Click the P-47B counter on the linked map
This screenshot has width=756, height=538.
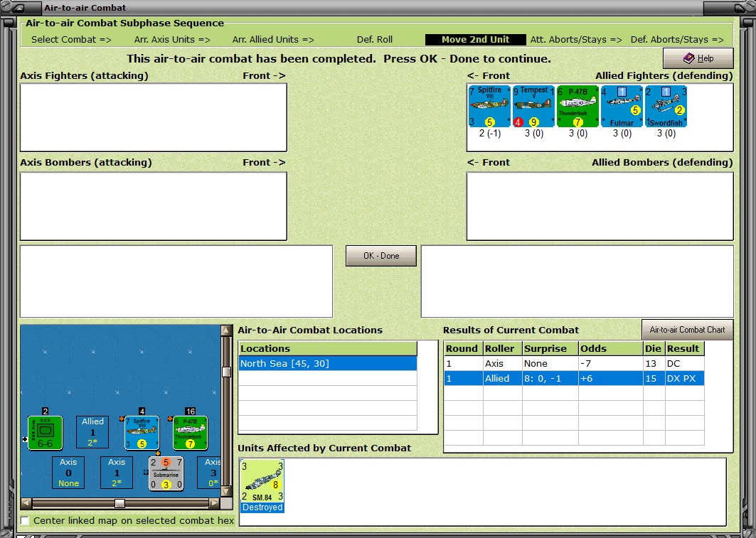coord(191,433)
